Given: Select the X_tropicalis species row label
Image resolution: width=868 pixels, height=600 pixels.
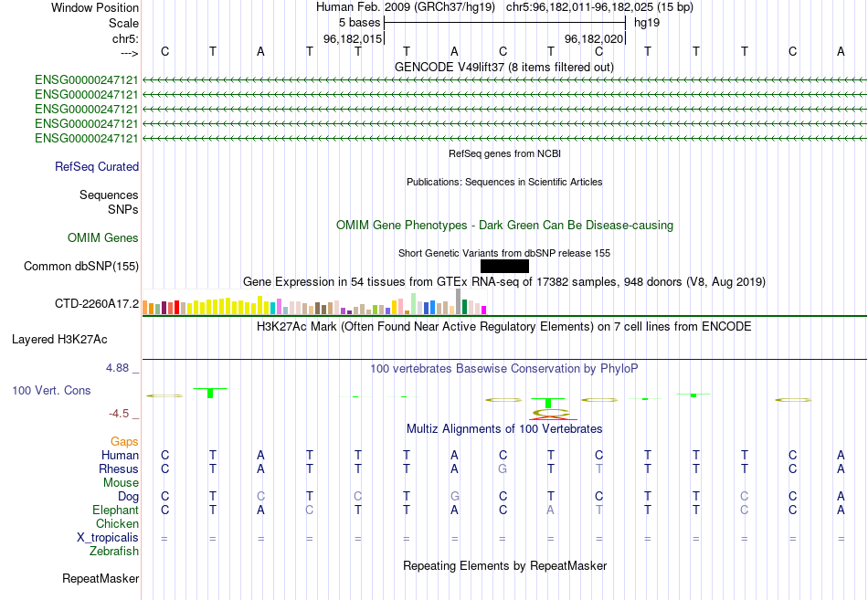Looking at the screenshot, I should pyautogui.click(x=108, y=538).
